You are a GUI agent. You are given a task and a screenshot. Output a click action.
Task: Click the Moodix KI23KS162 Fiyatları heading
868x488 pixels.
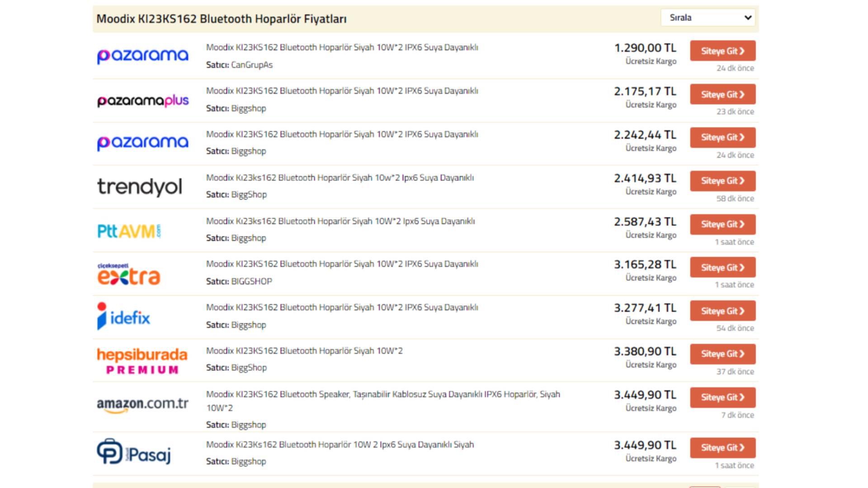click(x=222, y=19)
